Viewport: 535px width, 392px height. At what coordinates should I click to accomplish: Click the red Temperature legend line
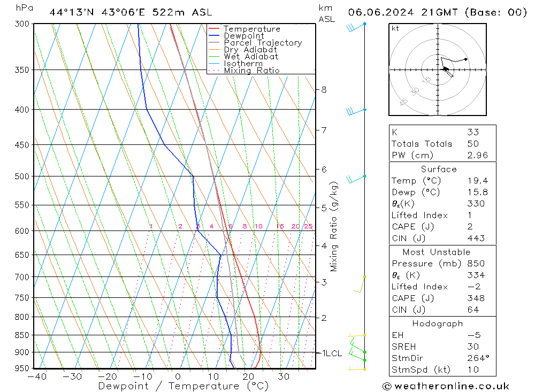tap(214, 29)
